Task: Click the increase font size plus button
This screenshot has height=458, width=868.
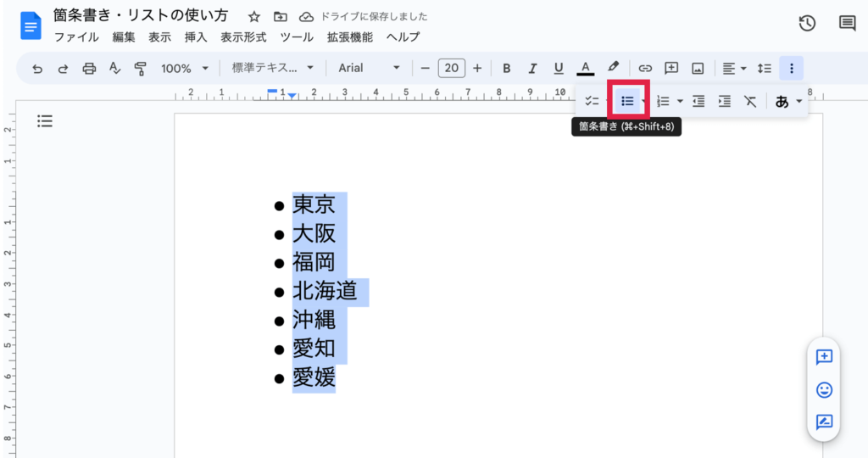Action: point(477,69)
